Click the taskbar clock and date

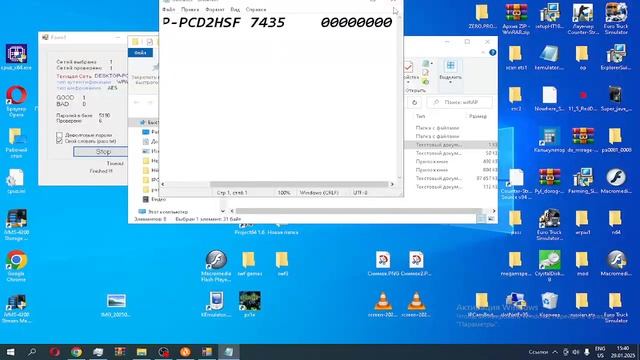623,352
